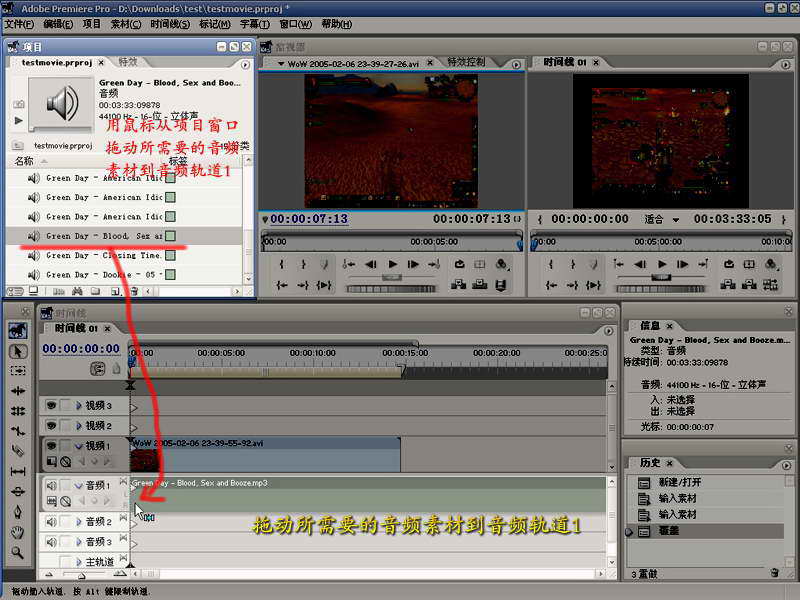Mute the 音频 1 track speaker icon
The height and width of the screenshot is (600, 800).
(x=51, y=485)
